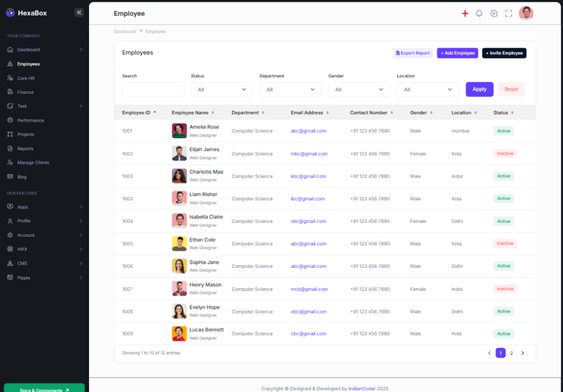Go to Performance in sidebar

coord(30,121)
